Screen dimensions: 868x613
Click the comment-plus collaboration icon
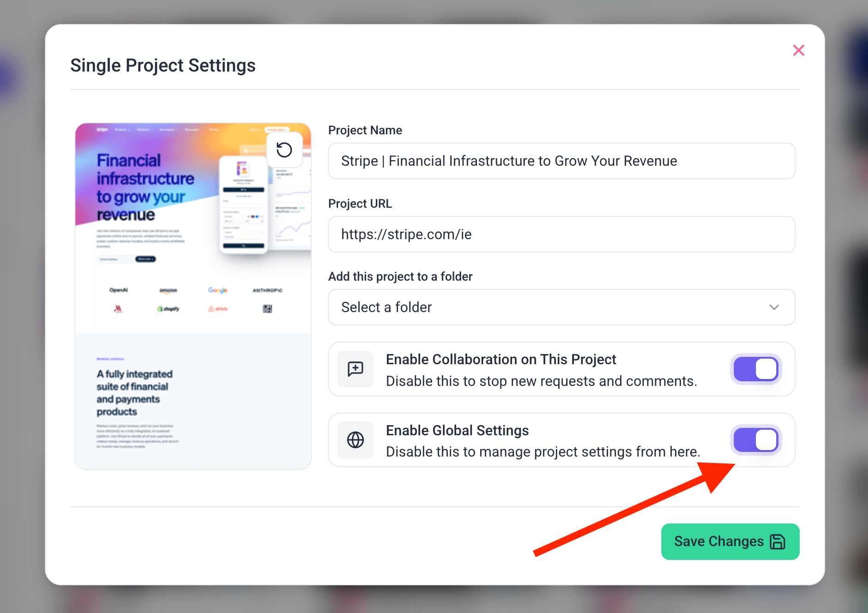(355, 369)
